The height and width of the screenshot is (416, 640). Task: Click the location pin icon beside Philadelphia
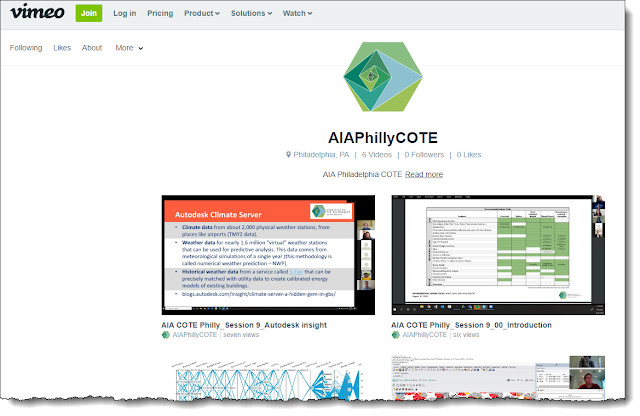[x=288, y=155]
